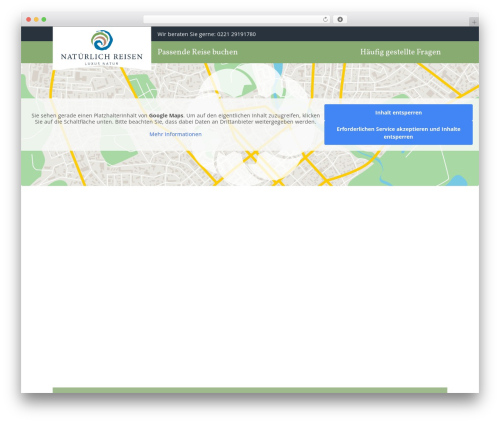Focus the browser address bar
The width and height of the screenshot is (500, 423).
(237, 19)
